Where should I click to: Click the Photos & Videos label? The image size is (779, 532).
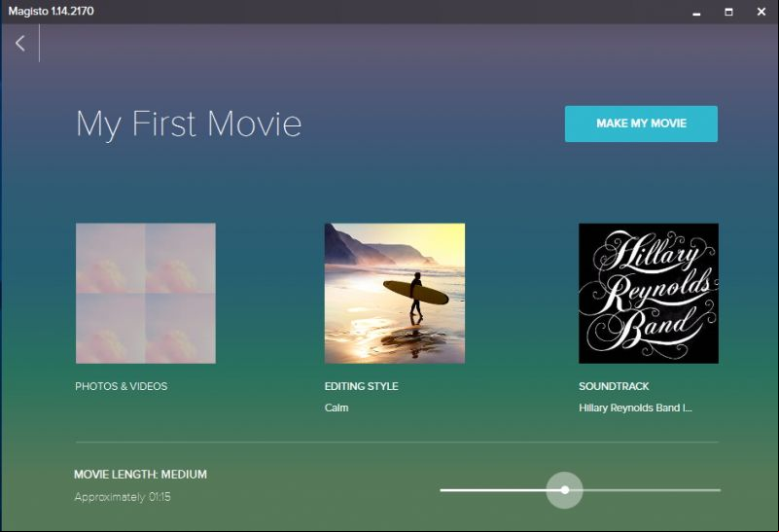[122, 386]
